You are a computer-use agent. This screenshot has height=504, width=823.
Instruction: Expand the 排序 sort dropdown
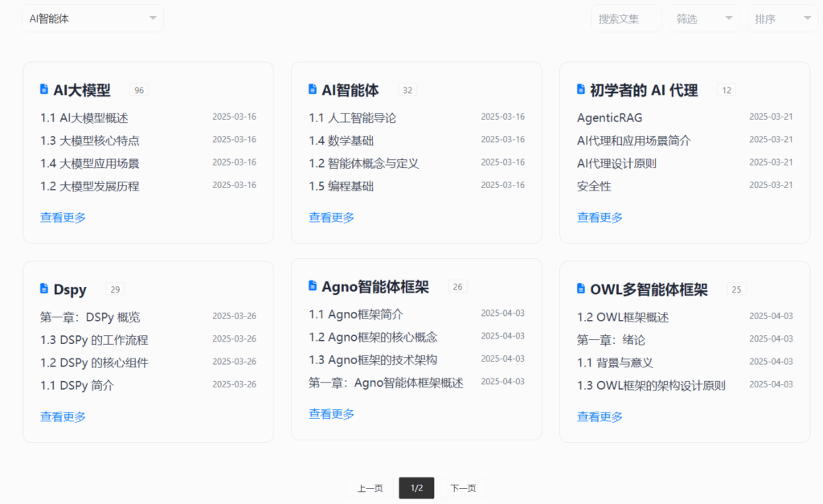coord(783,18)
